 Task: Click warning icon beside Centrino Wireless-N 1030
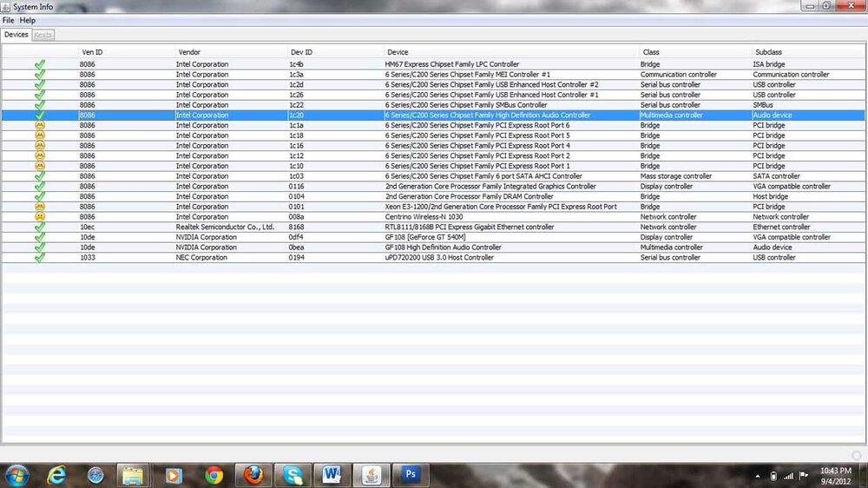tap(40, 217)
